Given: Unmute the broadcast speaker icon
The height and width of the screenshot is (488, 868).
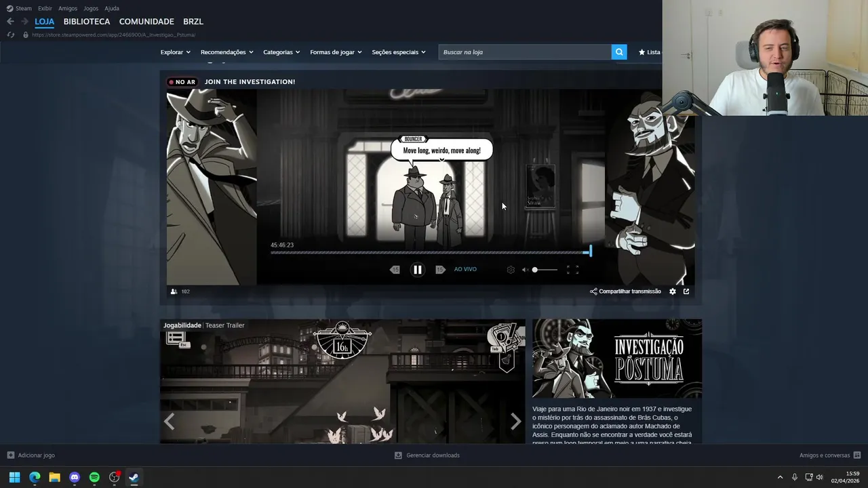Looking at the screenshot, I should point(525,270).
